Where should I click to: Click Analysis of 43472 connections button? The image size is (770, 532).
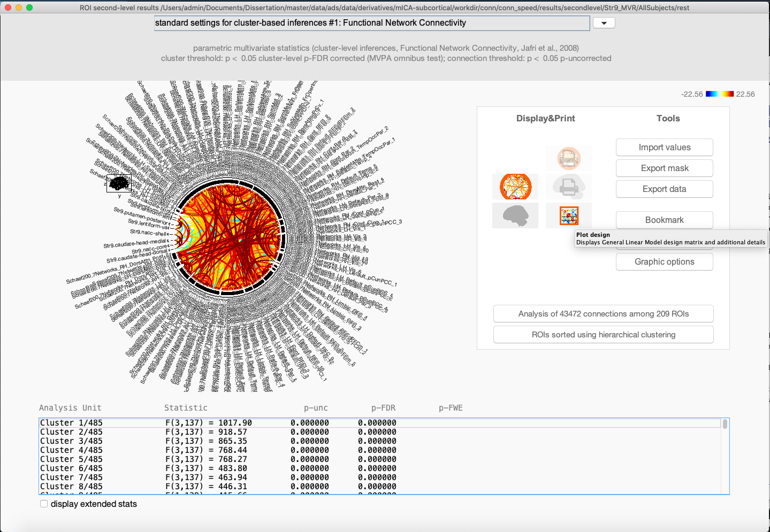603,314
